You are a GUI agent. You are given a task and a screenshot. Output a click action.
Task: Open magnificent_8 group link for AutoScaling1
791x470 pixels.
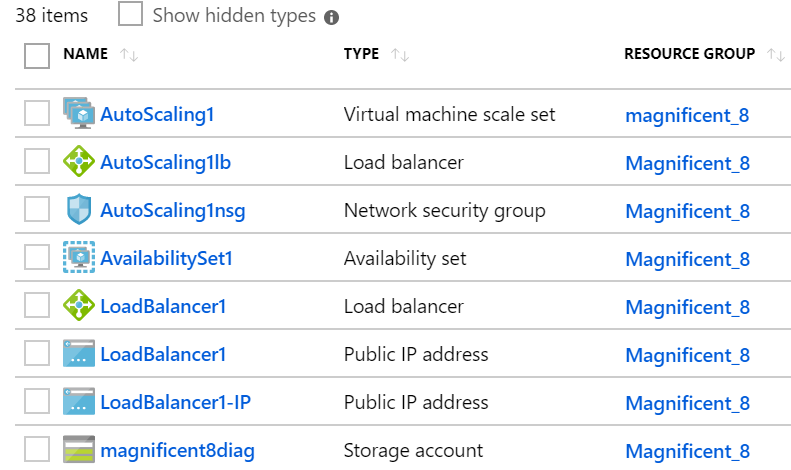point(687,115)
